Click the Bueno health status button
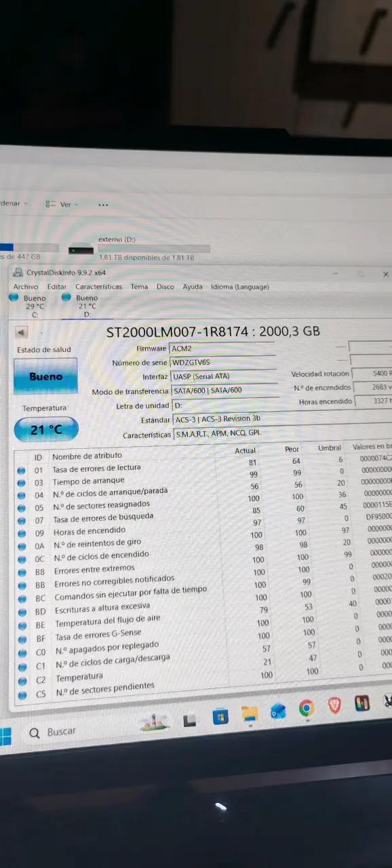This screenshot has width=392, height=868. [x=45, y=376]
